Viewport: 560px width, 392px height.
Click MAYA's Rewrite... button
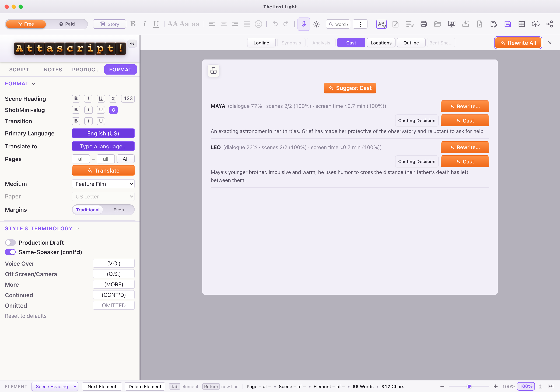coord(465,106)
